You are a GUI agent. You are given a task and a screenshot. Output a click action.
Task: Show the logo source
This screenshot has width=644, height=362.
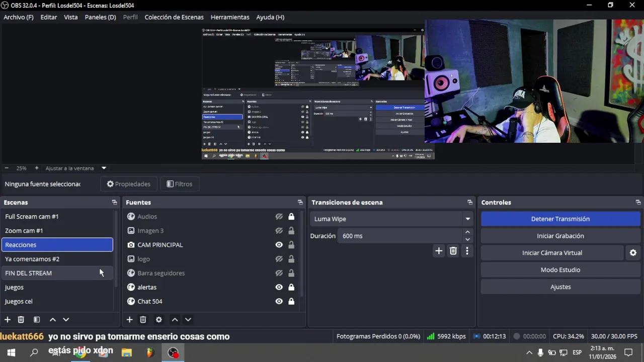point(279,259)
